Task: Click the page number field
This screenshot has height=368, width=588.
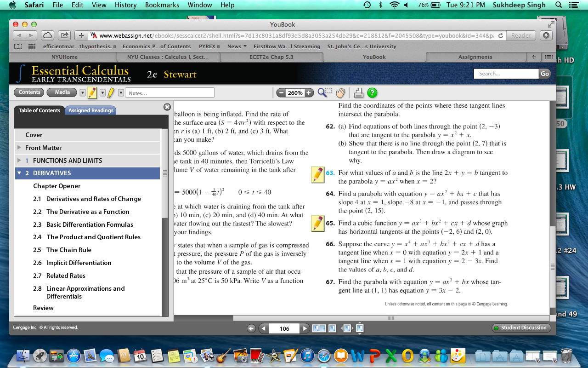Action: click(x=284, y=328)
